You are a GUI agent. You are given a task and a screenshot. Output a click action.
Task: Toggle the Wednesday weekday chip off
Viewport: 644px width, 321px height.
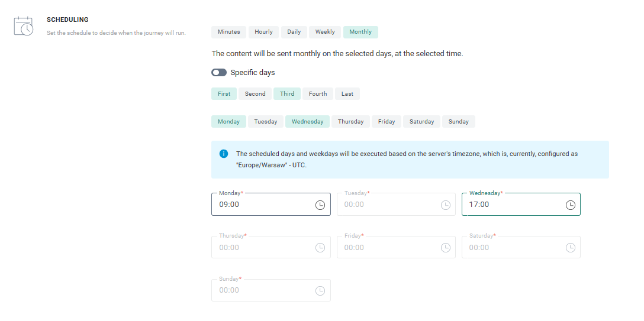[x=307, y=122]
